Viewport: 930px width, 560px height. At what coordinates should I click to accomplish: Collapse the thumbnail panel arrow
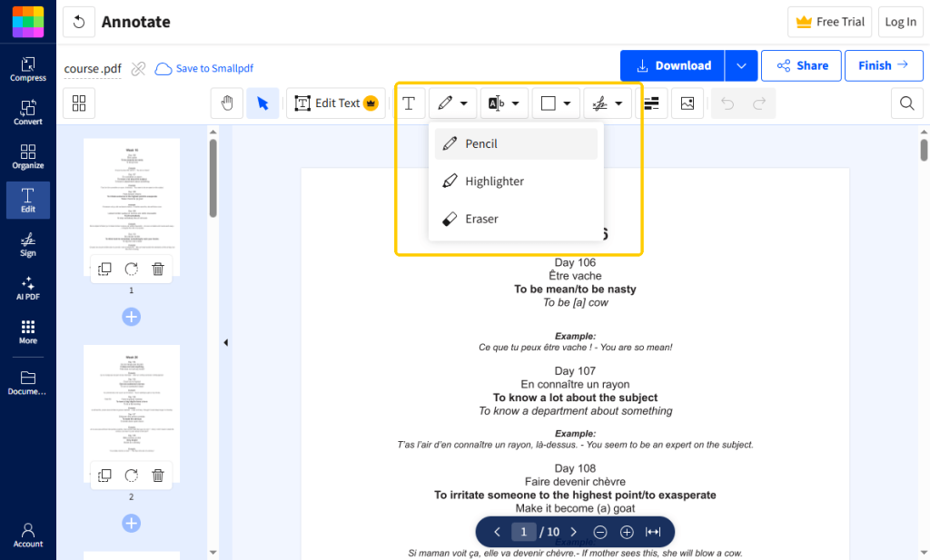[225, 342]
